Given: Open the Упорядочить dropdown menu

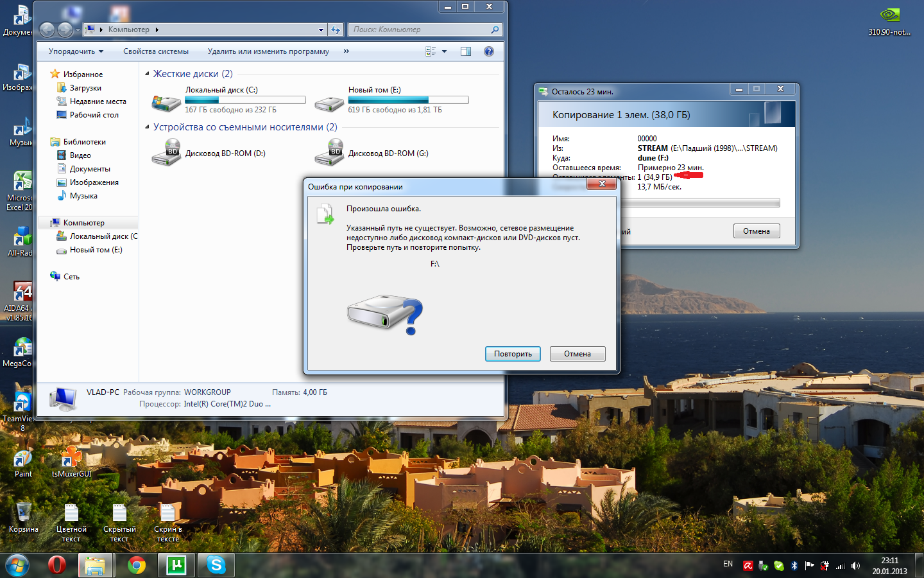Looking at the screenshot, I should tap(76, 51).
